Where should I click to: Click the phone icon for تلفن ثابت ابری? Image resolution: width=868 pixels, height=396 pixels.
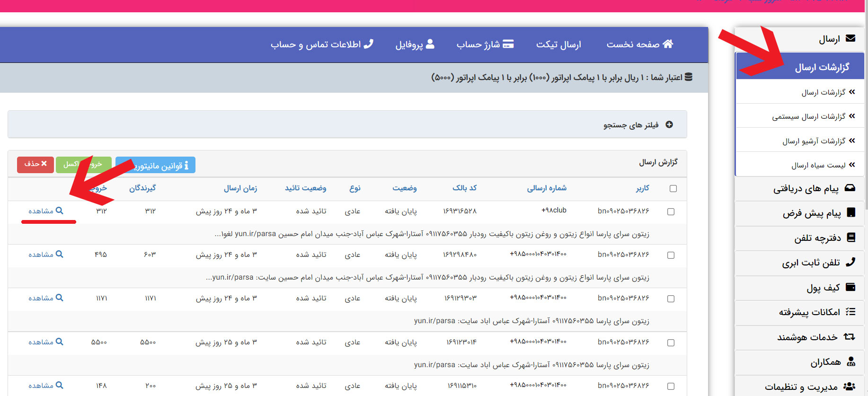[850, 262]
